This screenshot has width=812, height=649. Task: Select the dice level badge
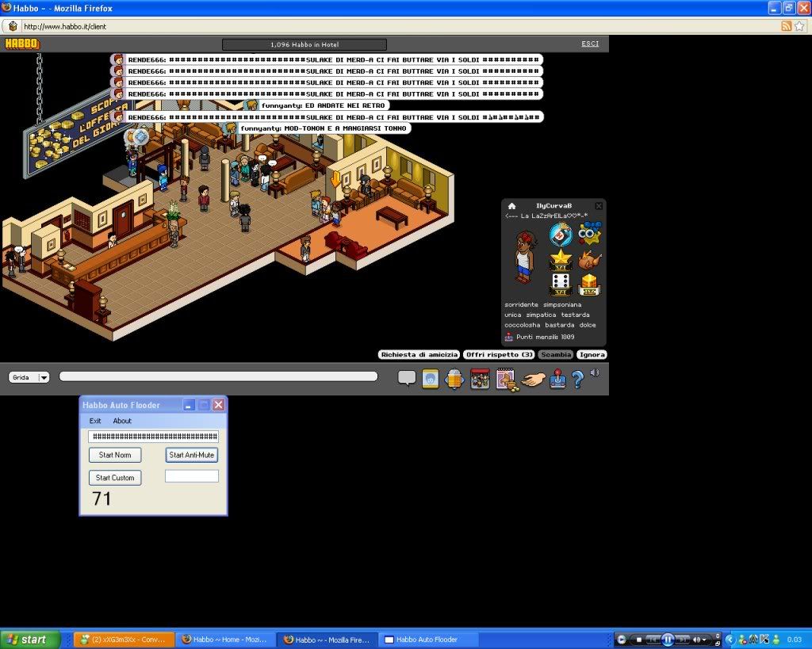coord(561,284)
